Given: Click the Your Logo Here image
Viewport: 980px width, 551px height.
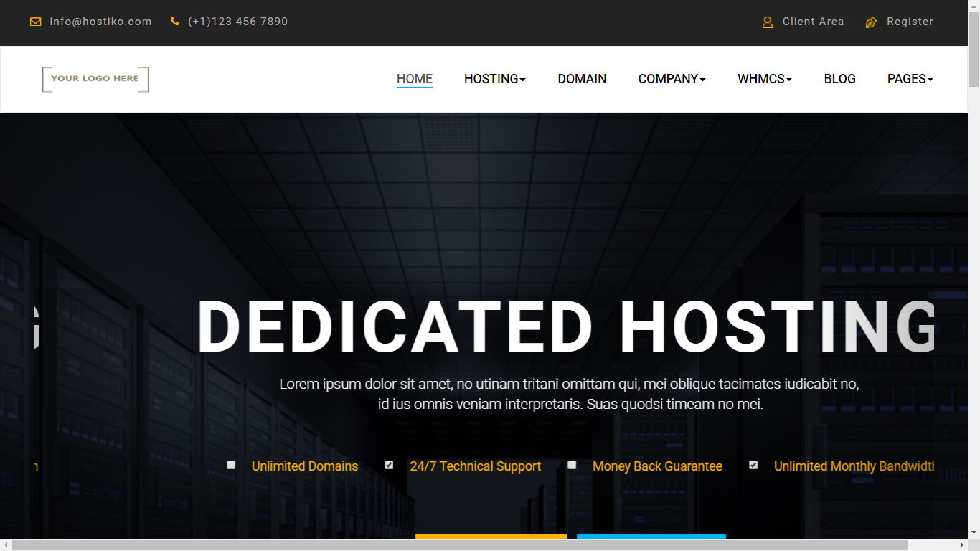Looking at the screenshot, I should pyautogui.click(x=95, y=79).
